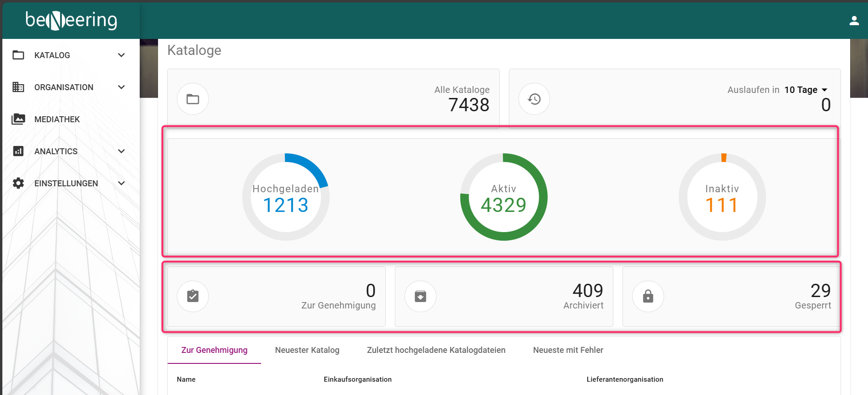Click the clipboard check icon for Zur Genehmigung
The height and width of the screenshot is (395, 868).
click(x=193, y=297)
